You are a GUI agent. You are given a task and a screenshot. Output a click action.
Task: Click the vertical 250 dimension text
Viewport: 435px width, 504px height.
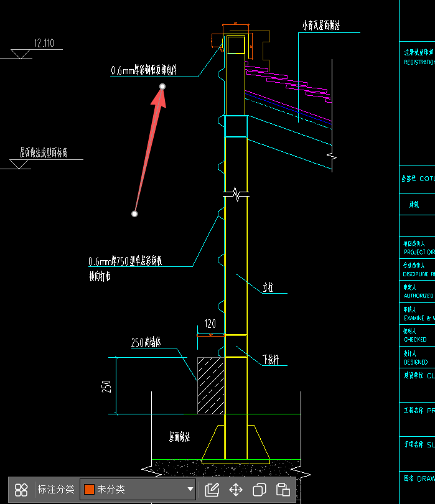tap(106, 386)
